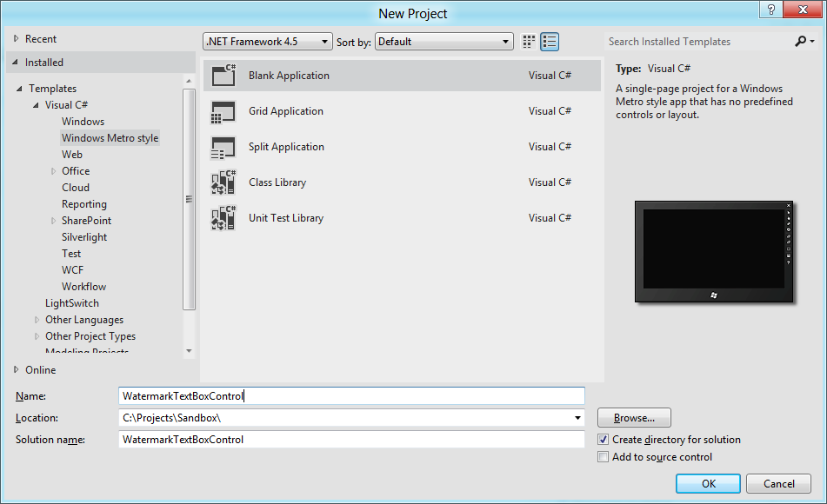Close the New Project dialog
The image size is (827, 504).
point(803,10)
